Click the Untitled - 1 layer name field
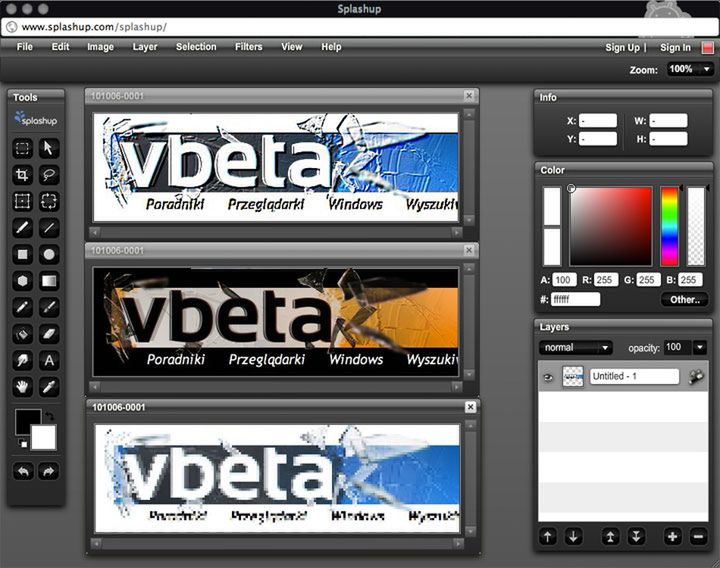720x568 pixels. click(634, 377)
